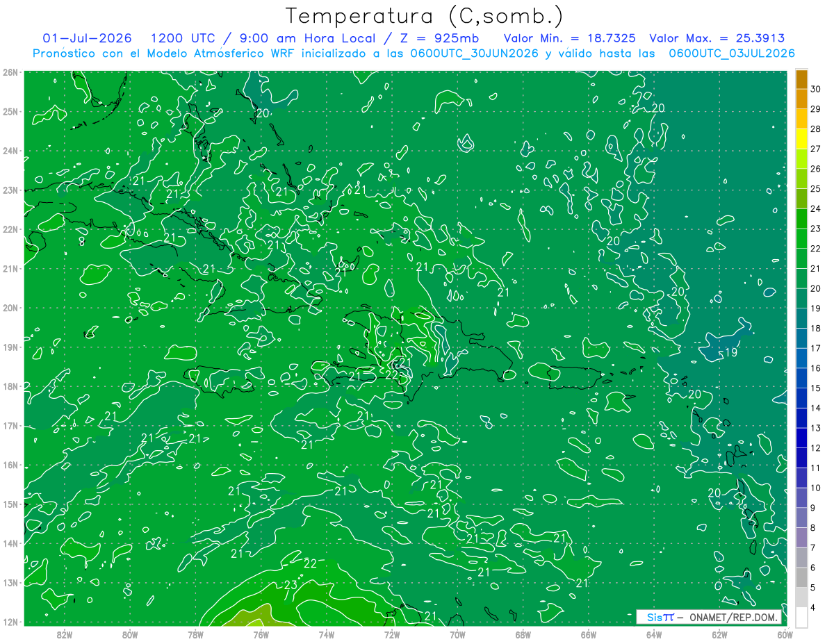Click the ONAMET/REP.DOM. credit label
The height and width of the screenshot is (644, 834).
pos(733,617)
